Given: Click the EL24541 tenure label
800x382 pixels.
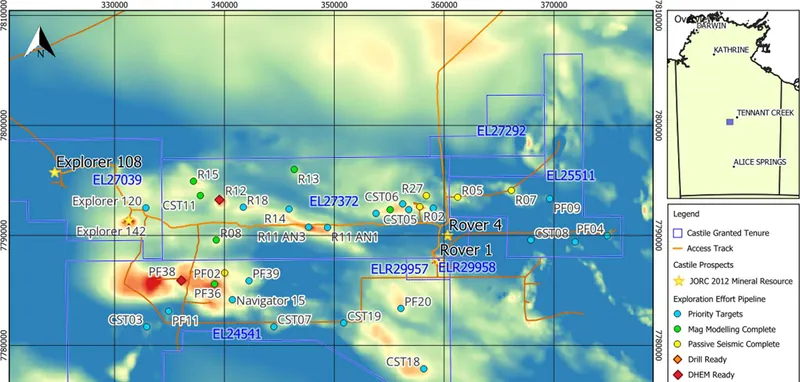Looking at the screenshot, I should click(x=237, y=335).
